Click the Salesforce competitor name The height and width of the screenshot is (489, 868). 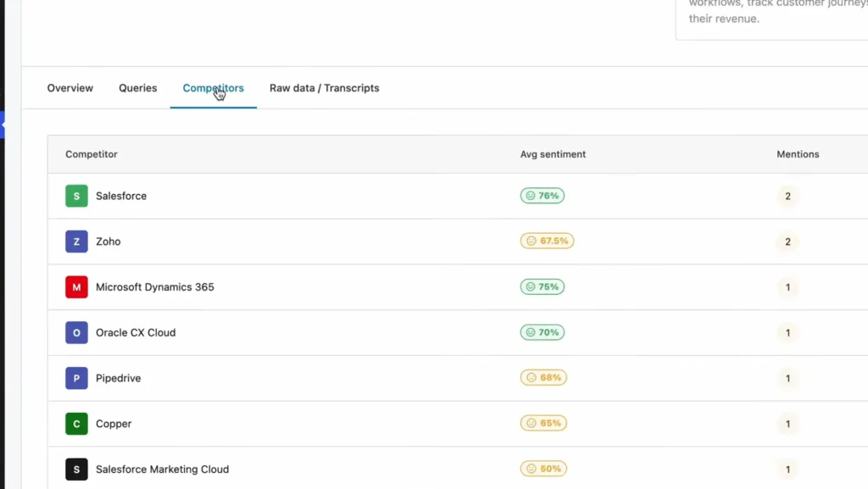pos(121,196)
